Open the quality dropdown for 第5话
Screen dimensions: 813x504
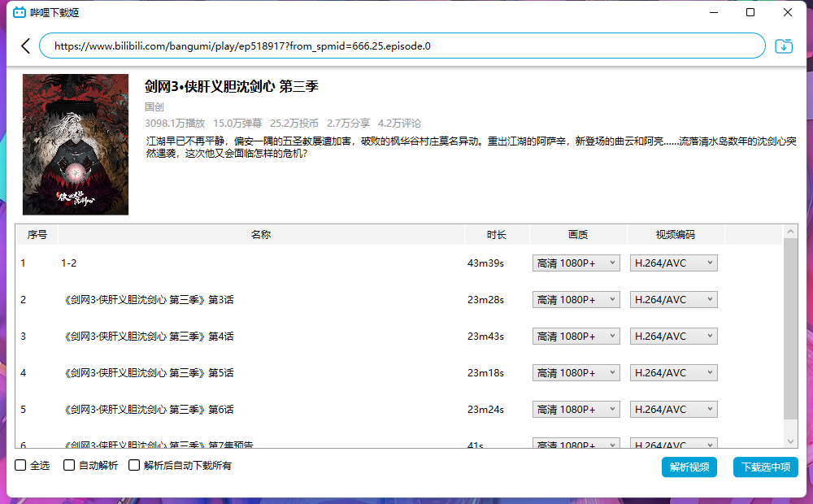[x=576, y=373]
